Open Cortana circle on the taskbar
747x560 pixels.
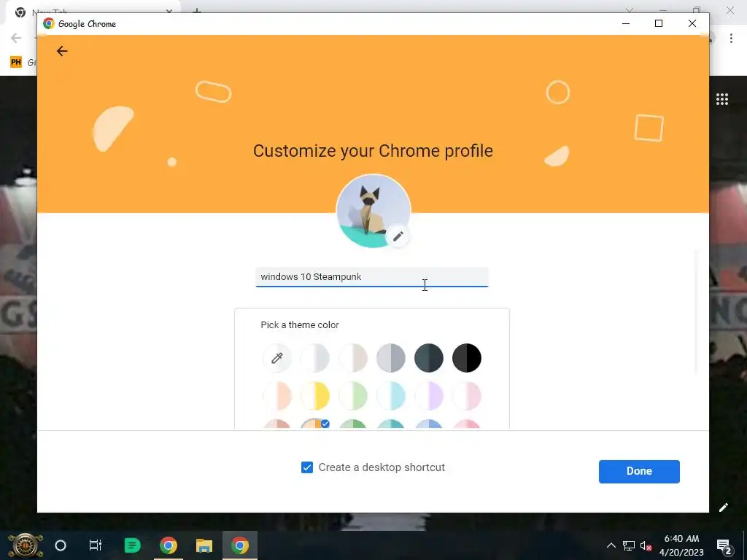[x=61, y=545]
